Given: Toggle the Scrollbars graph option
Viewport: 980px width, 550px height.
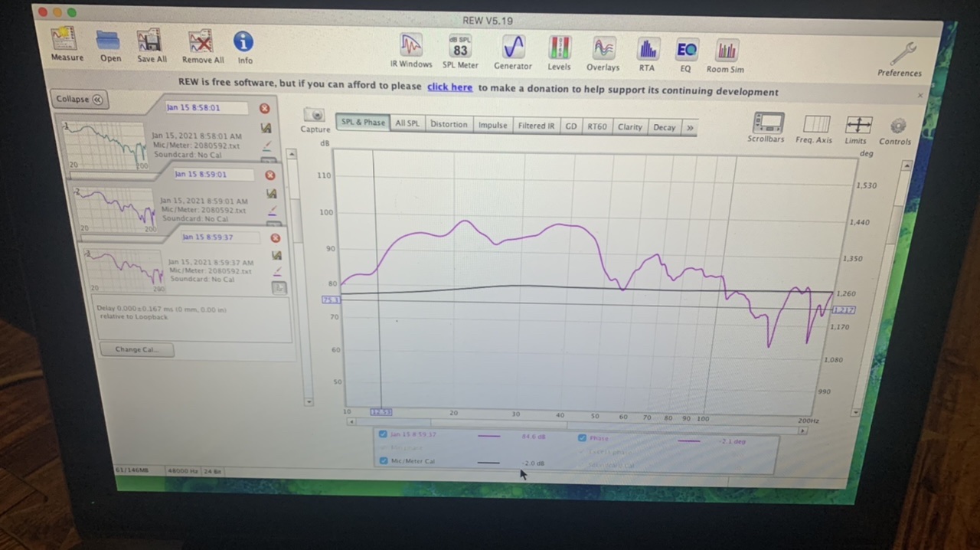Looking at the screenshot, I should (767, 126).
